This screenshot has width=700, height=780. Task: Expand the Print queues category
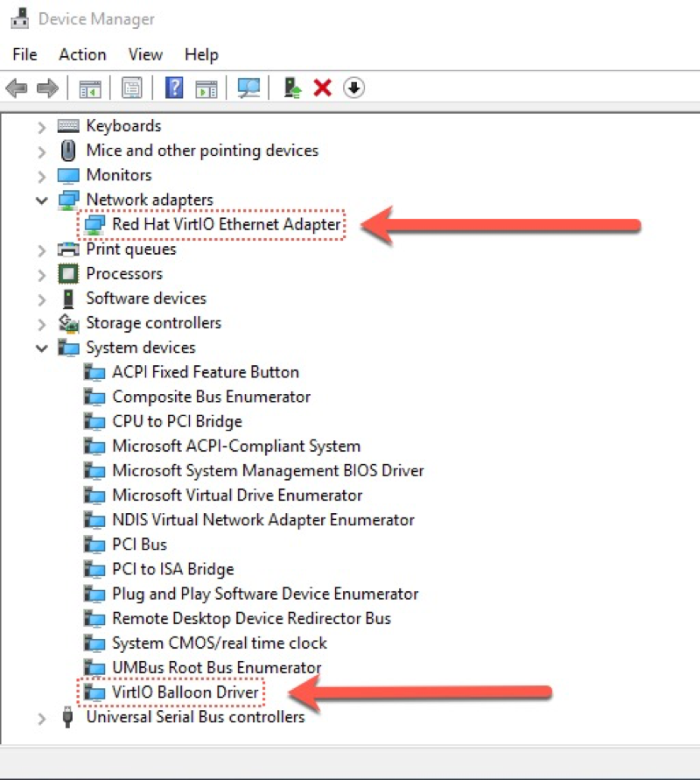click(42, 250)
